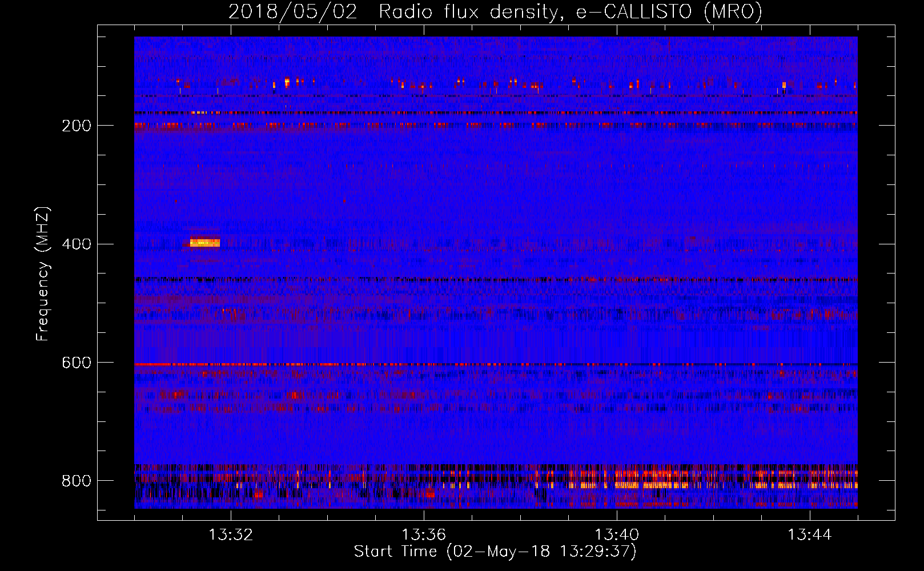Screen dimensions: 924x571
Task: Click the date '2018/05/02' in title
Action: [x=293, y=11]
